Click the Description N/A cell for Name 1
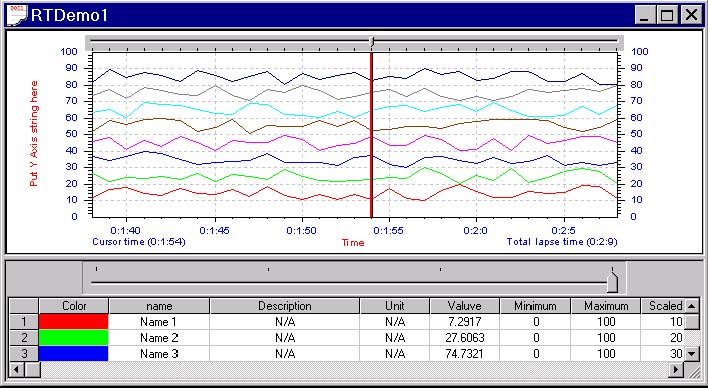This screenshot has width=708, height=388. 284,322
